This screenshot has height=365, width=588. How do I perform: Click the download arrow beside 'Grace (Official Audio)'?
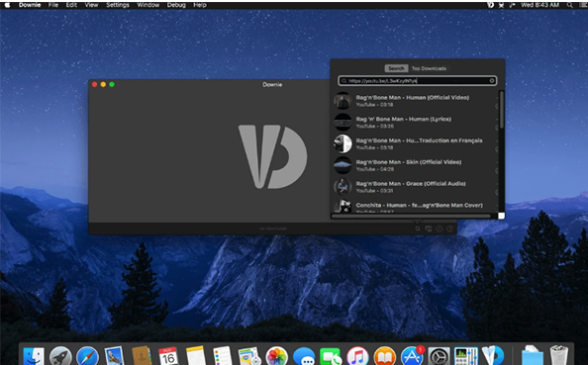tap(497, 192)
